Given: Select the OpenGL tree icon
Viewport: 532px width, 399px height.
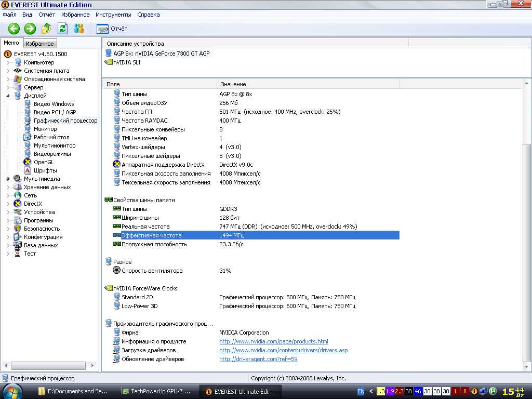Looking at the screenshot, I should tap(28, 162).
